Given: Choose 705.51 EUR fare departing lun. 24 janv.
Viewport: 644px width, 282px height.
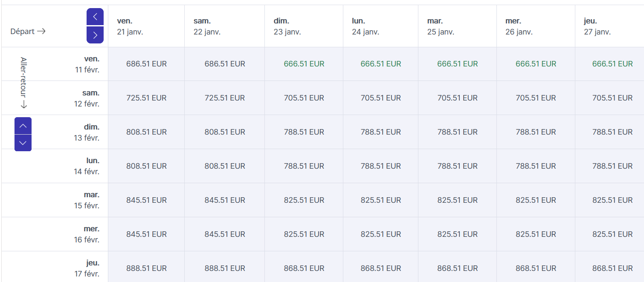Looking at the screenshot, I should [381, 98].
